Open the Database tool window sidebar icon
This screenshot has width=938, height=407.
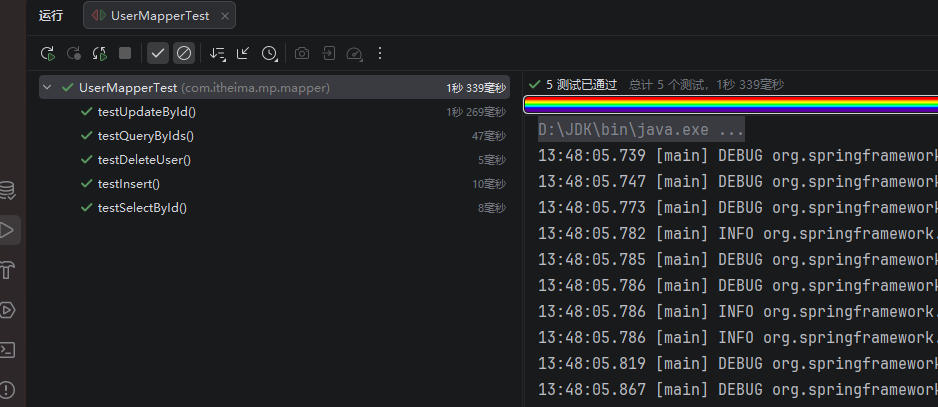pyautogui.click(x=7, y=190)
